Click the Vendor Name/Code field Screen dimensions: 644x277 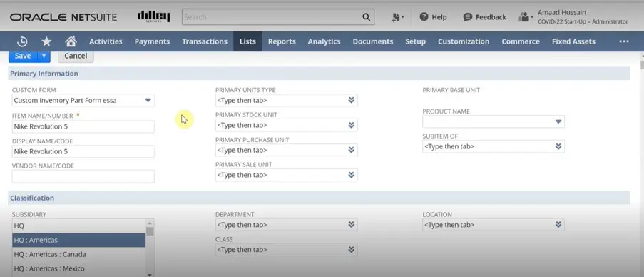point(83,176)
